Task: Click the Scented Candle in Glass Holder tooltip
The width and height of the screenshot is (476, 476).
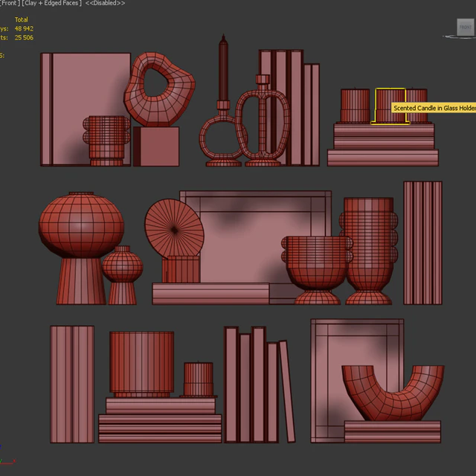Action: coord(434,108)
